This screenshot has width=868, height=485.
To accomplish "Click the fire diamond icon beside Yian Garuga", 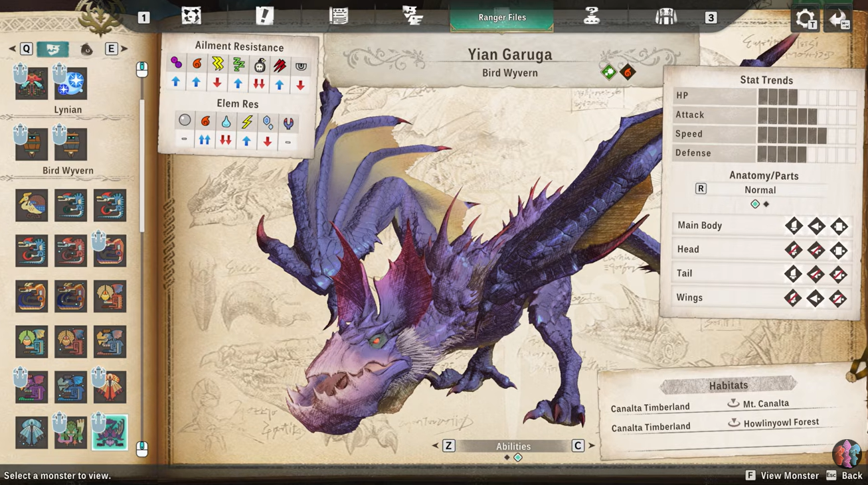I will click(628, 72).
